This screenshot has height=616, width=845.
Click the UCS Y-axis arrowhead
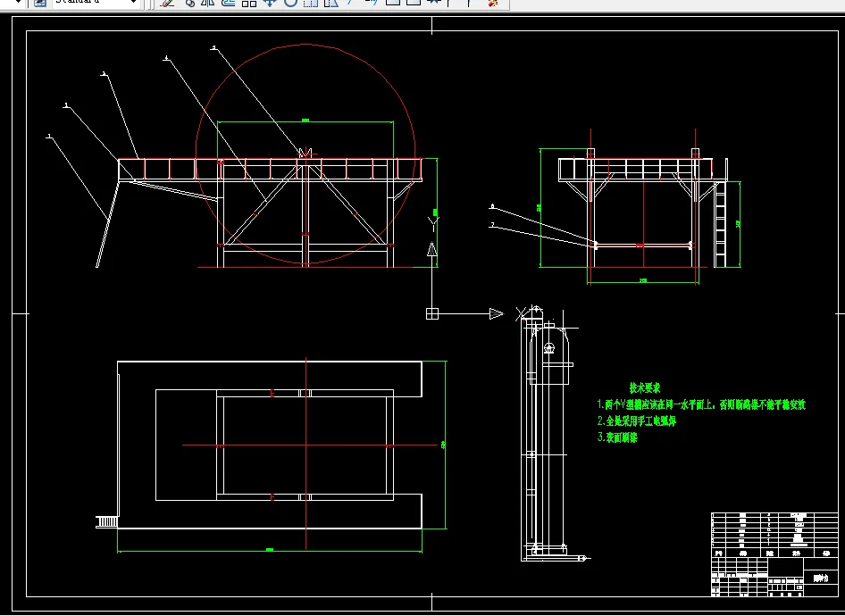[x=431, y=249]
